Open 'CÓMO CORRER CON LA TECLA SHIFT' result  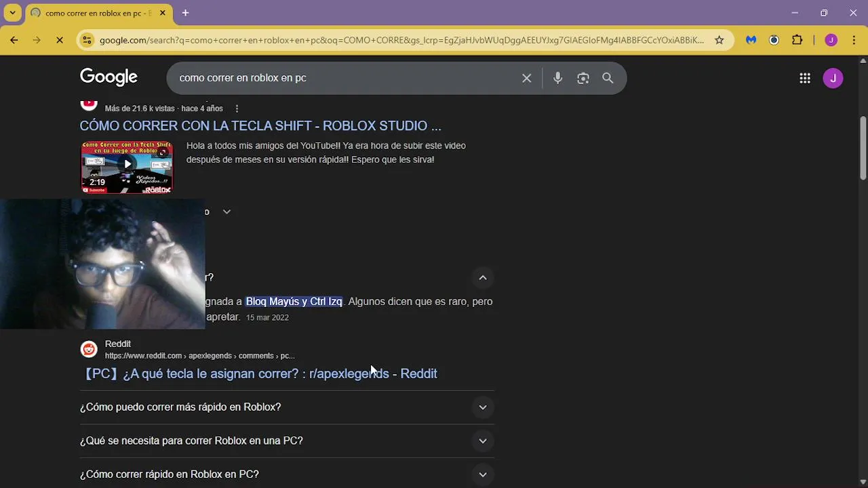pos(260,125)
